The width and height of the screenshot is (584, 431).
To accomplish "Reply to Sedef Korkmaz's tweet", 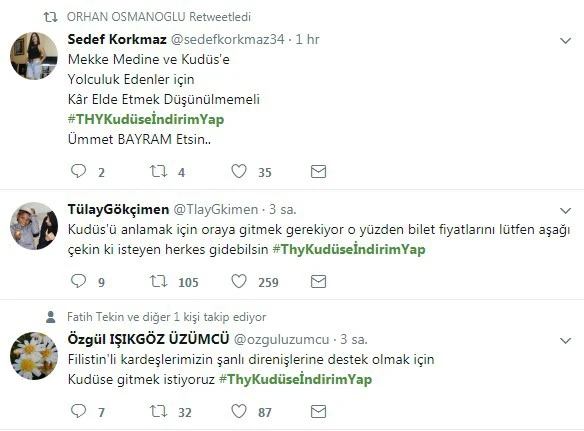I will point(79,171).
